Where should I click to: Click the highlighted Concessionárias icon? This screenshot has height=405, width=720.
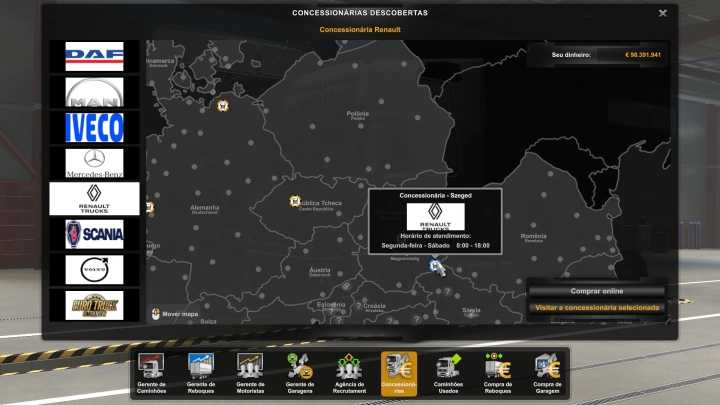(399, 374)
